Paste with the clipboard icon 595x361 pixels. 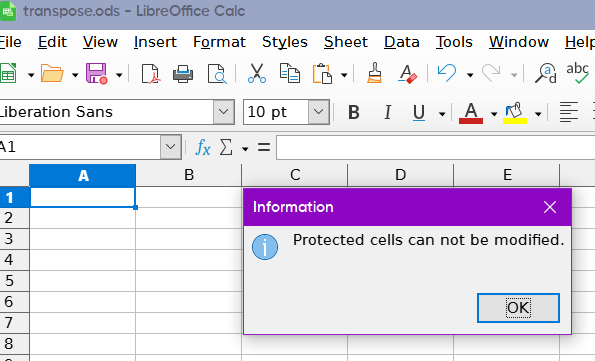[322, 73]
